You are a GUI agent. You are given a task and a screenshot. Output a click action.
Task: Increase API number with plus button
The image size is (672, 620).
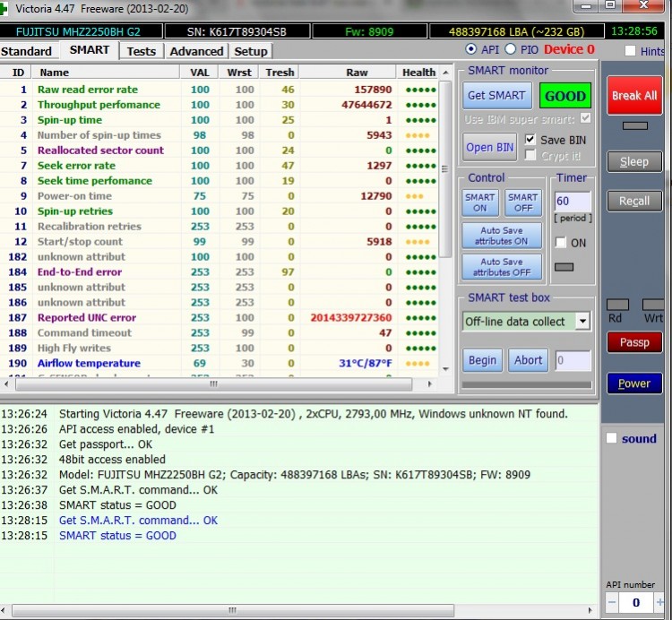tap(661, 603)
